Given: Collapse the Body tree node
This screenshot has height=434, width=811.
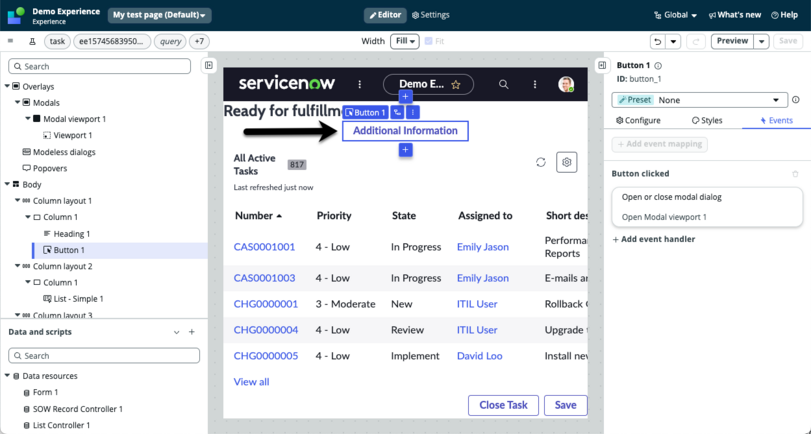Looking at the screenshot, I should tap(7, 184).
